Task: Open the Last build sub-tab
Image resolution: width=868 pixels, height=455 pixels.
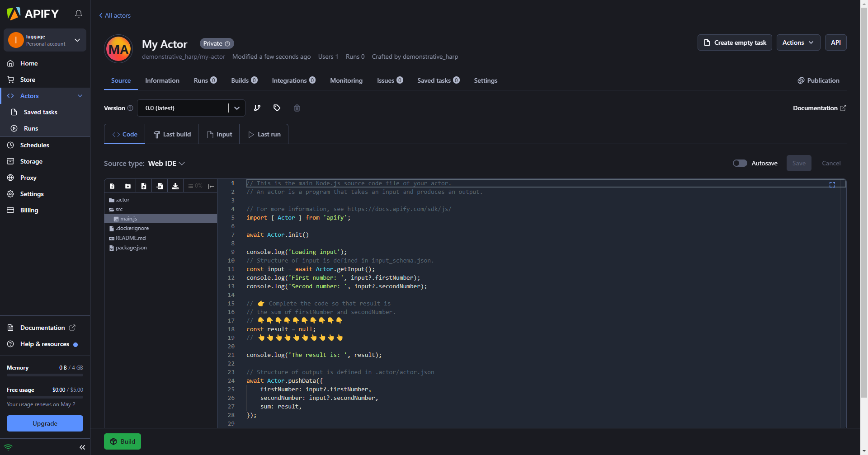Action: pyautogui.click(x=172, y=134)
